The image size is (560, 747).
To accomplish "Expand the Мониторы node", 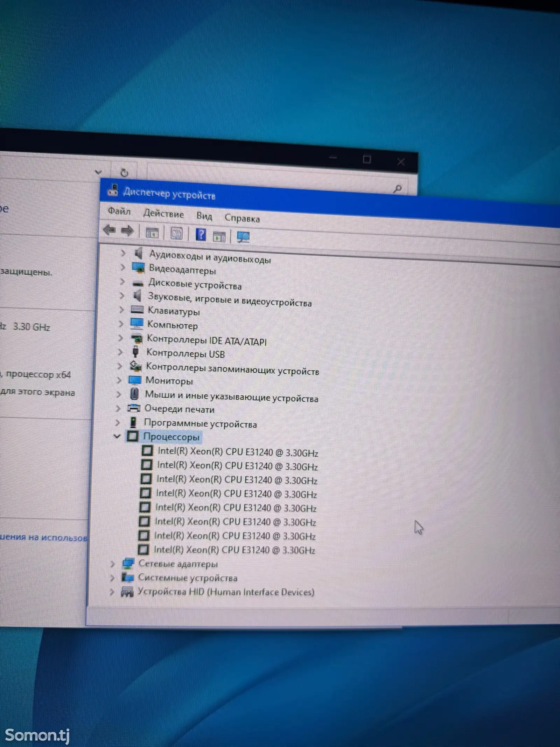I will pos(119,380).
